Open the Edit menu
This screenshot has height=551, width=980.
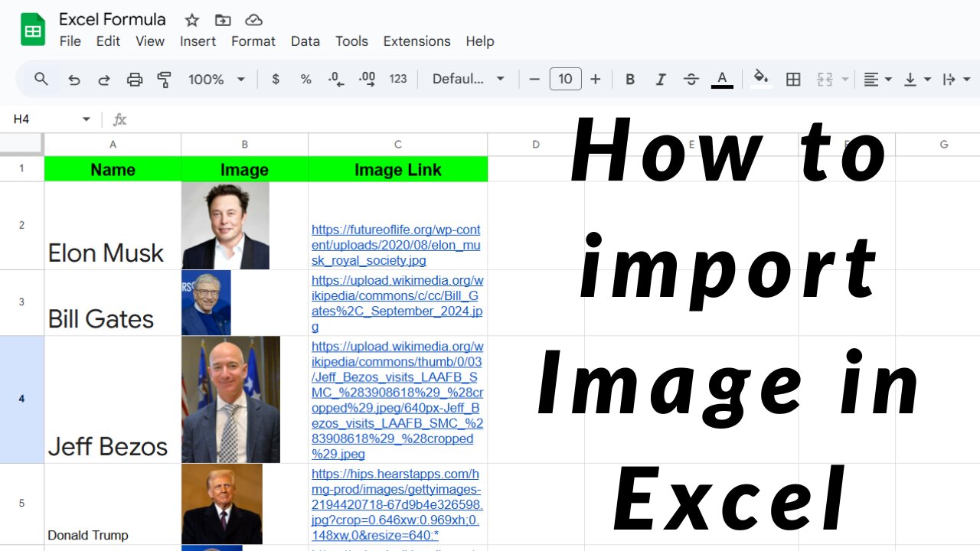pyautogui.click(x=108, y=41)
